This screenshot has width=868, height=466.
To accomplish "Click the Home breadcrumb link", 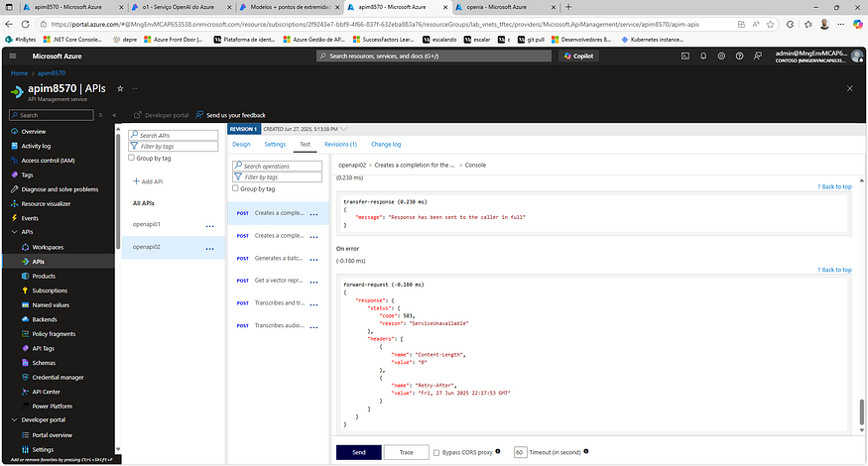I will coord(19,73).
